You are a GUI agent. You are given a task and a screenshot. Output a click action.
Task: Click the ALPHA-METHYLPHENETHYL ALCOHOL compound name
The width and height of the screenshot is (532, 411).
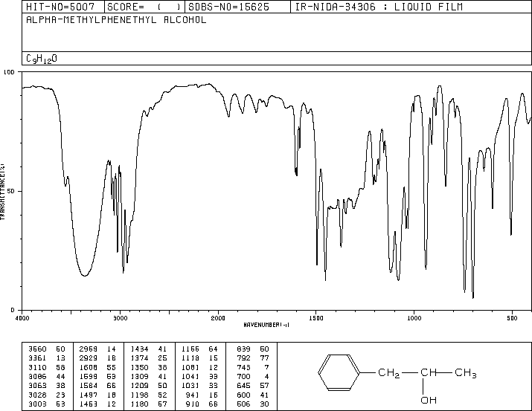click(116, 19)
